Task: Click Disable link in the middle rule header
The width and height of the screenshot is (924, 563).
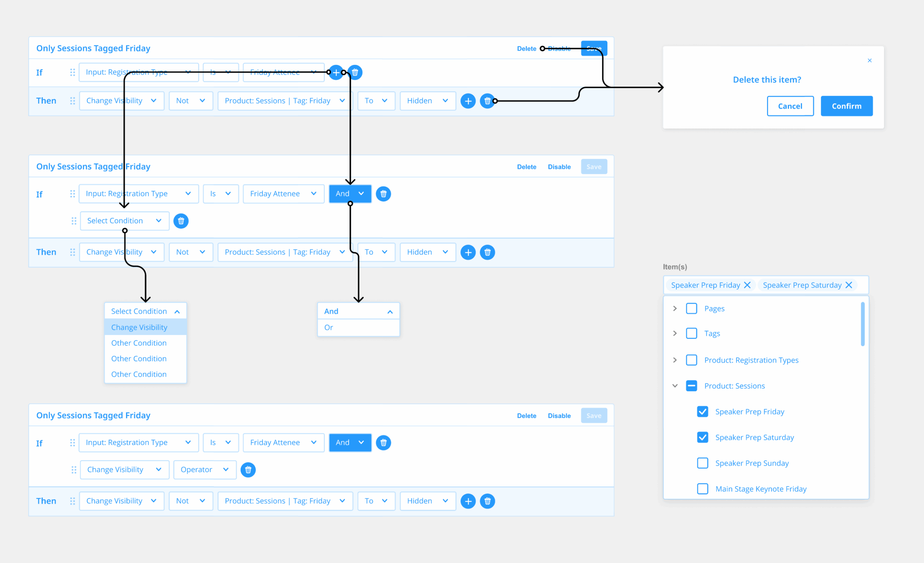Action: 559,167
